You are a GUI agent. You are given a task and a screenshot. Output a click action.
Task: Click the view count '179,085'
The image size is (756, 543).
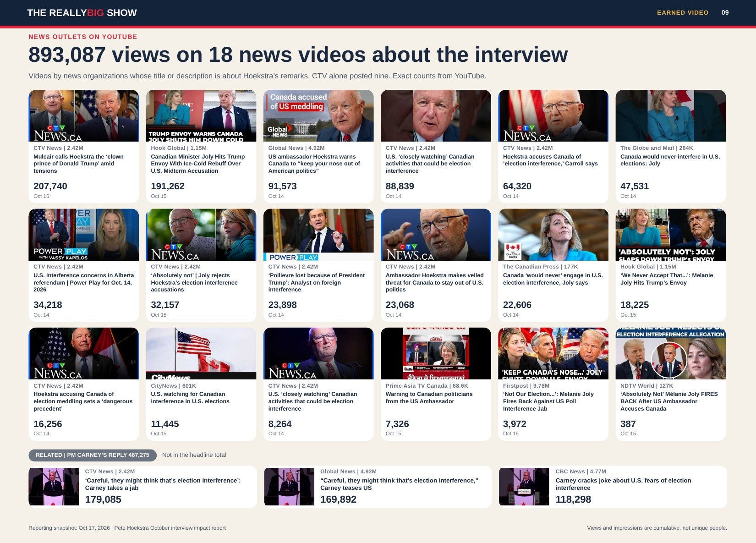pyautogui.click(x=103, y=499)
